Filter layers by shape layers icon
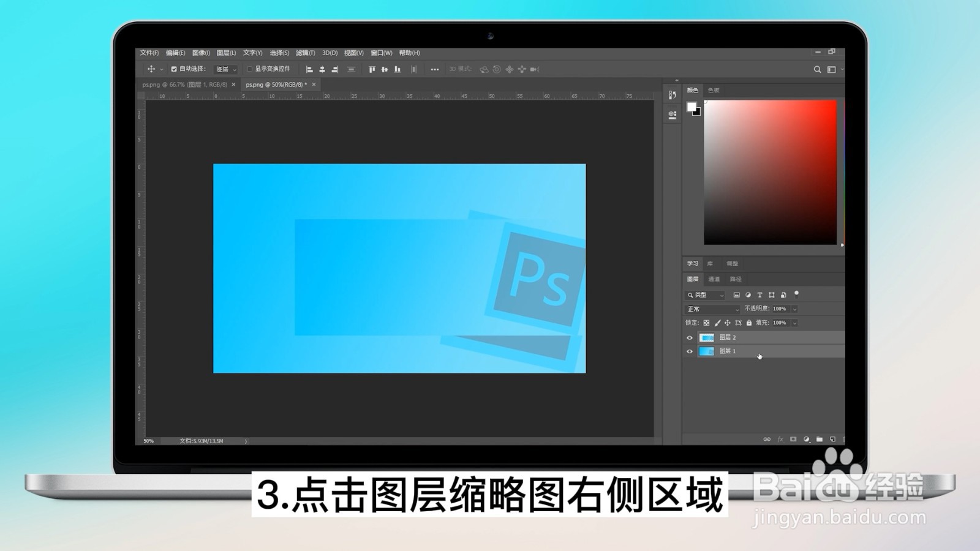Screen dimensions: 980x551 coord(771,295)
